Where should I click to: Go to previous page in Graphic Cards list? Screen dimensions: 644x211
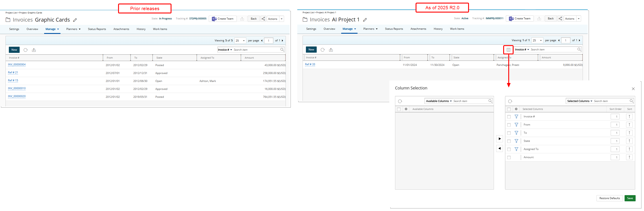[x=262, y=40]
